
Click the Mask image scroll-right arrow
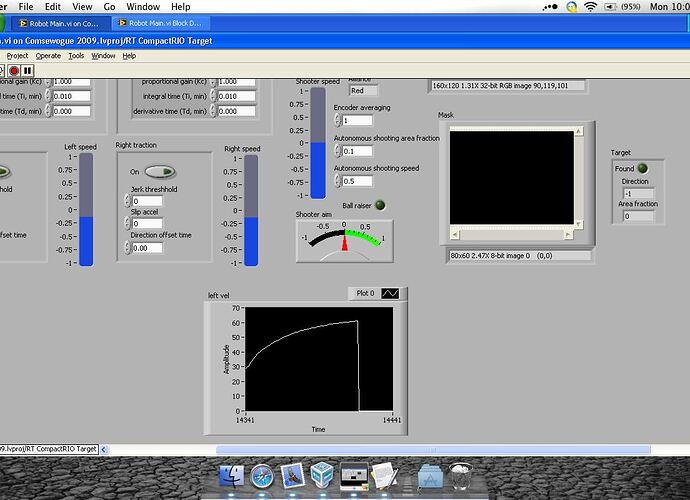click(x=568, y=235)
